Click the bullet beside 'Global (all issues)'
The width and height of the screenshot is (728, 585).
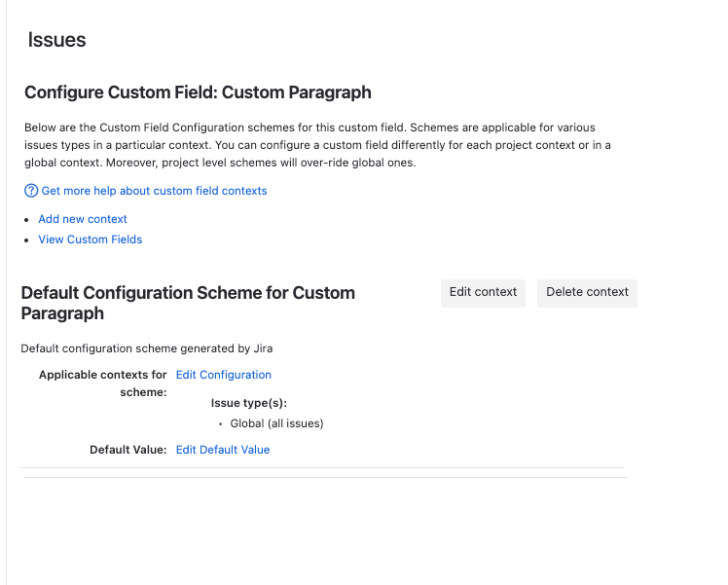[220, 423]
